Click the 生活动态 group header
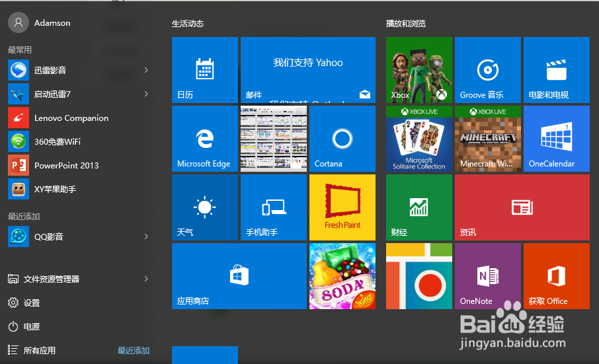 pos(188,24)
